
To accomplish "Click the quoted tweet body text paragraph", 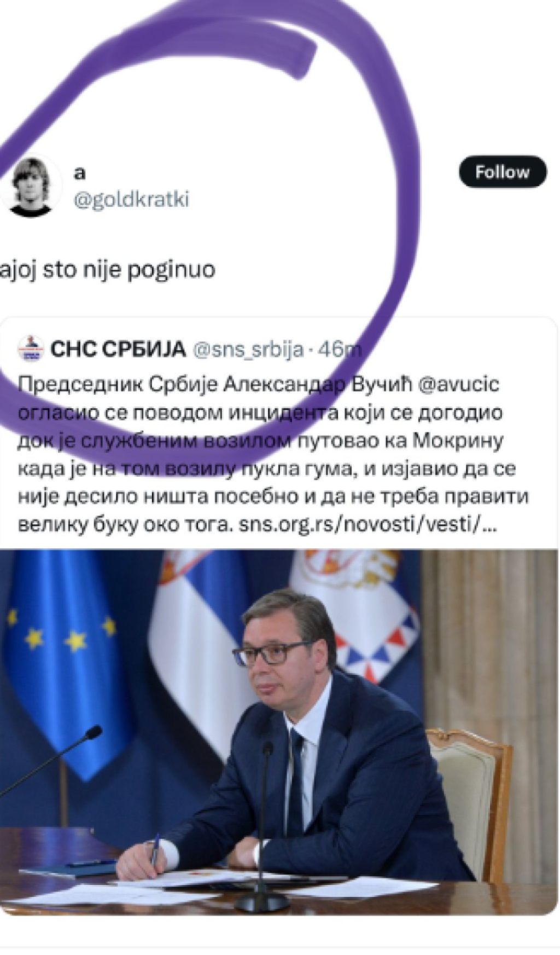I will [x=273, y=454].
